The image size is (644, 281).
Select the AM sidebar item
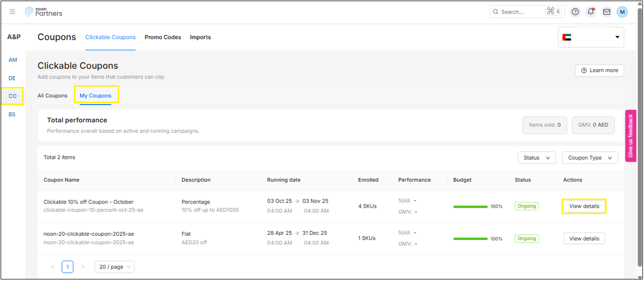[x=12, y=60]
